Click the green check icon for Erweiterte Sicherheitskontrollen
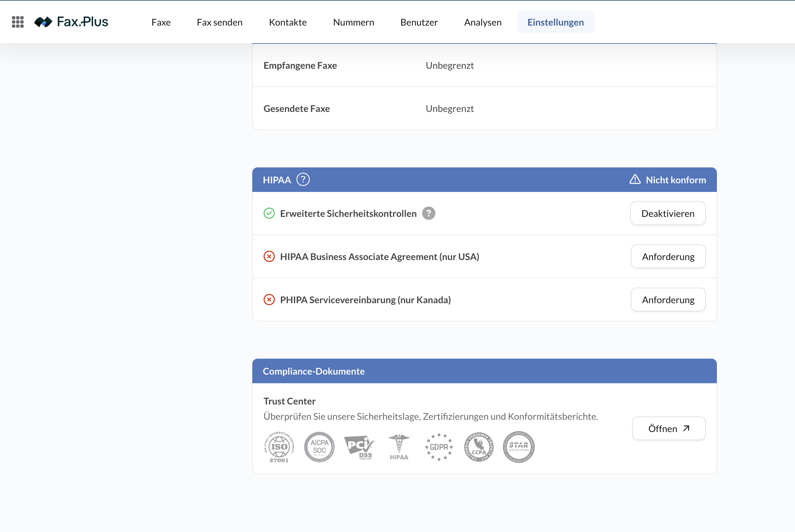This screenshot has width=795, height=532. tap(269, 214)
